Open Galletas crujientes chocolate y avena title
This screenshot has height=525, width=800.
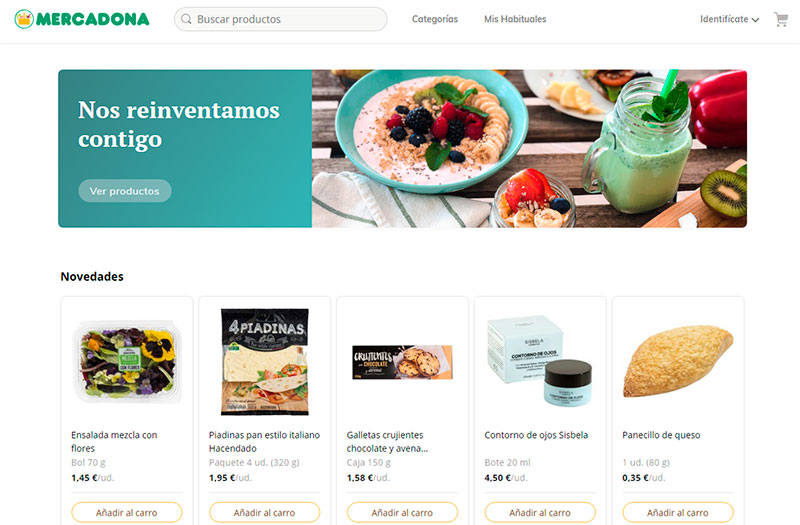[x=387, y=441]
